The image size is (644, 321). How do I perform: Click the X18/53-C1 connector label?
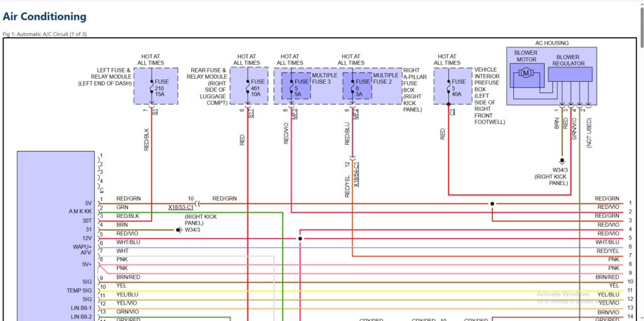(180, 208)
